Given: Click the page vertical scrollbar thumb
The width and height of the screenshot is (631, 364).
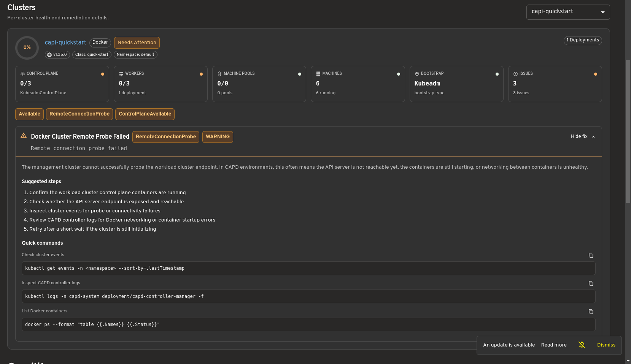Looking at the screenshot, I should coord(628,131).
